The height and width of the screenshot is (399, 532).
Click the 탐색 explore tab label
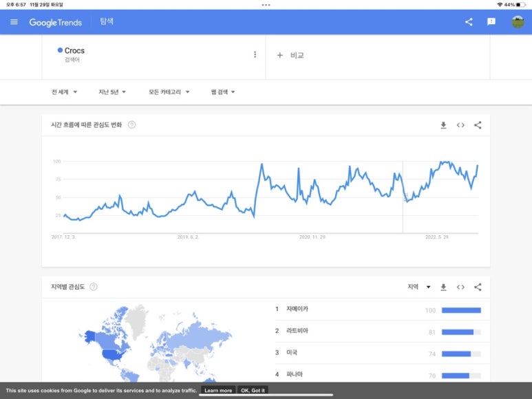(x=107, y=22)
